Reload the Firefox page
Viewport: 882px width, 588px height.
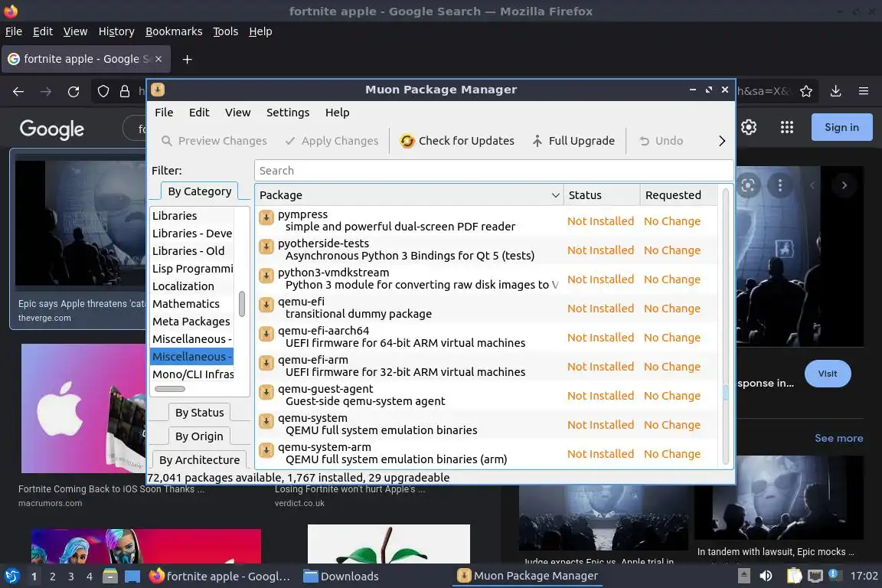coord(73,92)
